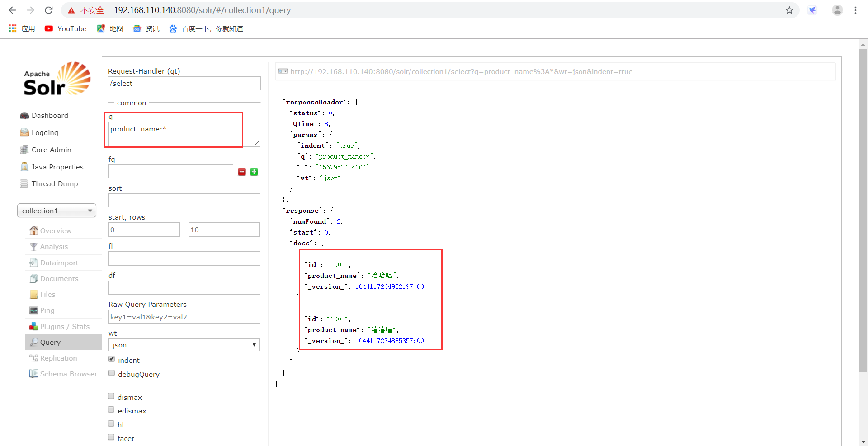Image resolution: width=868 pixels, height=446 pixels.
Task: Click the not-secure warning triangle icon
Action: 71,10
